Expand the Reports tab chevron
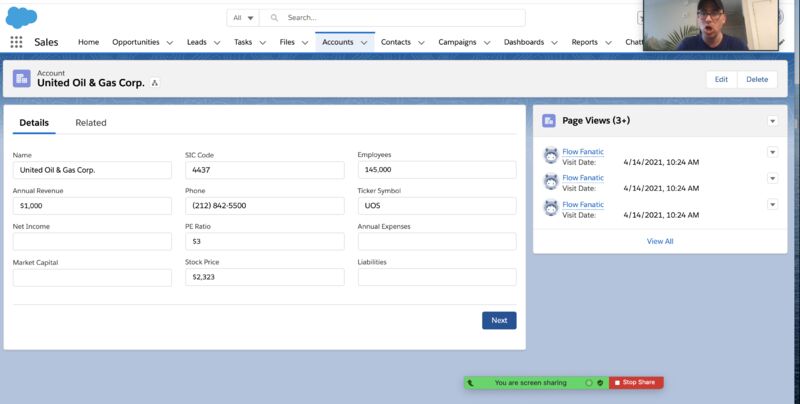Viewport: 800px width, 404px height. 608,43
